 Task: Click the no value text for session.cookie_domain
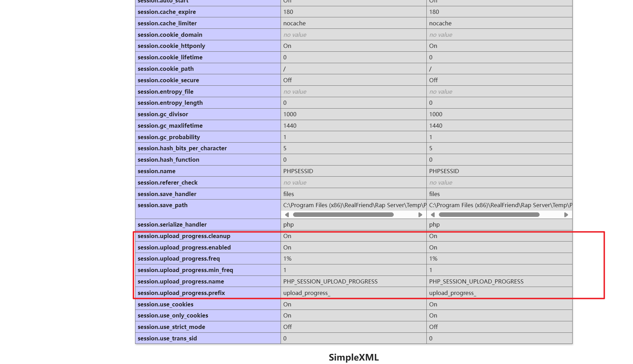pyautogui.click(x=295, y=34)
